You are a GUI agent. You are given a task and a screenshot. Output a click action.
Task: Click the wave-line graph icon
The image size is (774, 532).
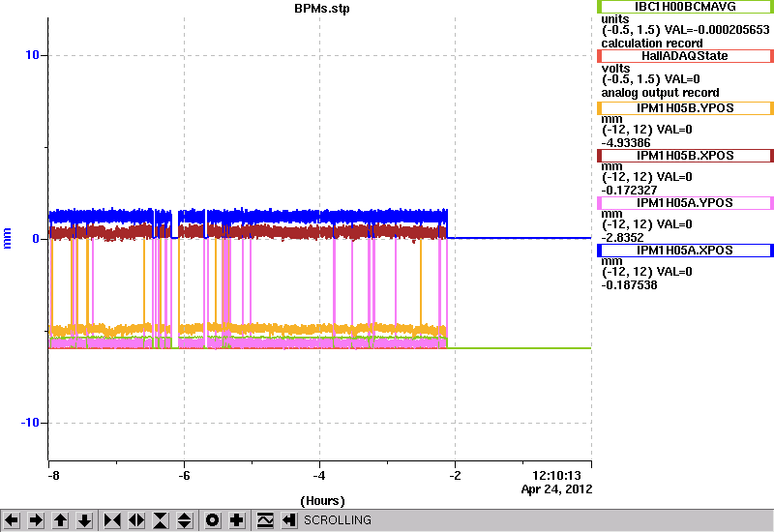pyautogui.click(x=265, y=520)
